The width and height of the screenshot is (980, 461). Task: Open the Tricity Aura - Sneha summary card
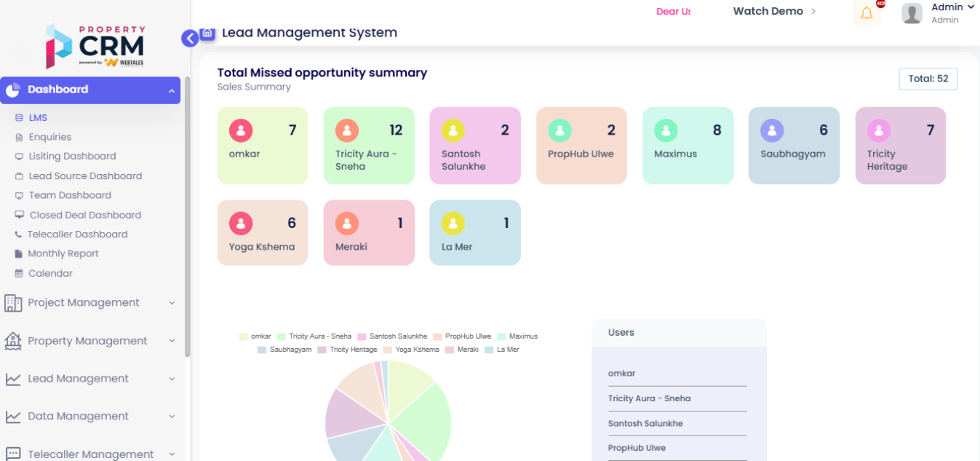tap(369, 146)
